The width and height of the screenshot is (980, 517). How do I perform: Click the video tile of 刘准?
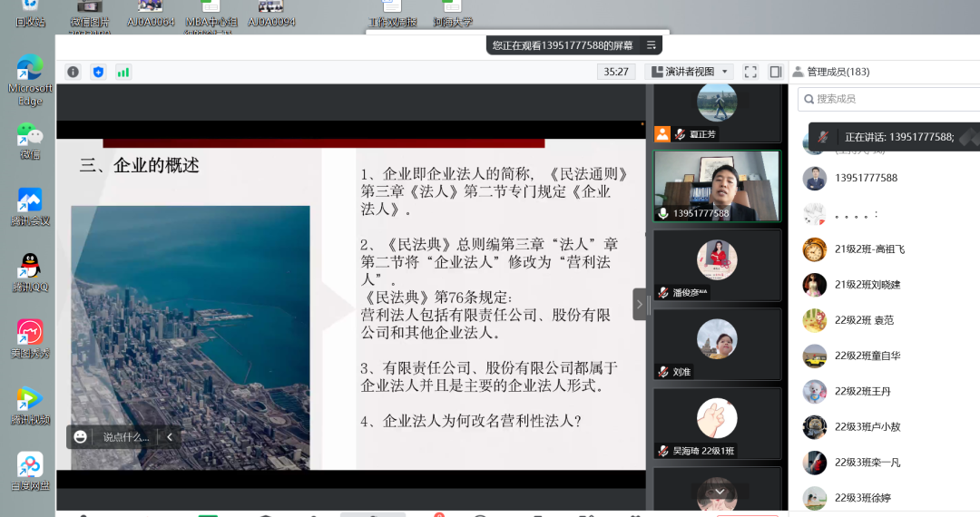click(717, 344)
